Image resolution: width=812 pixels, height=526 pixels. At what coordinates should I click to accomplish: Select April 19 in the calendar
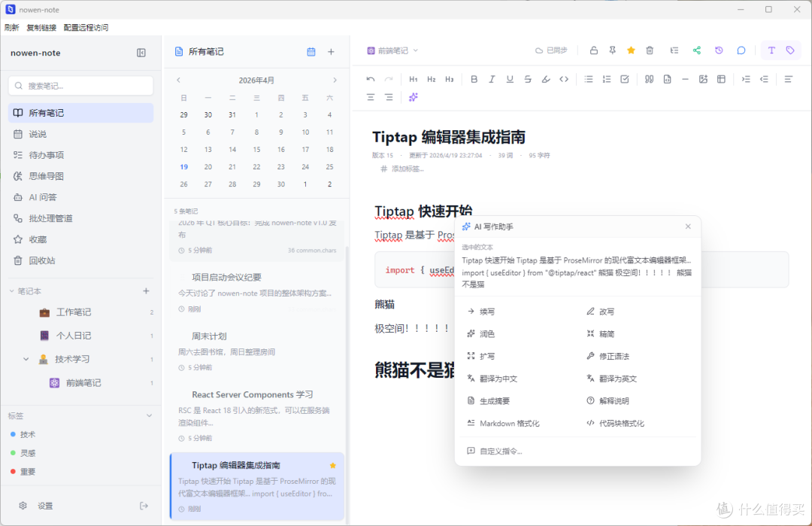[184, 167]
